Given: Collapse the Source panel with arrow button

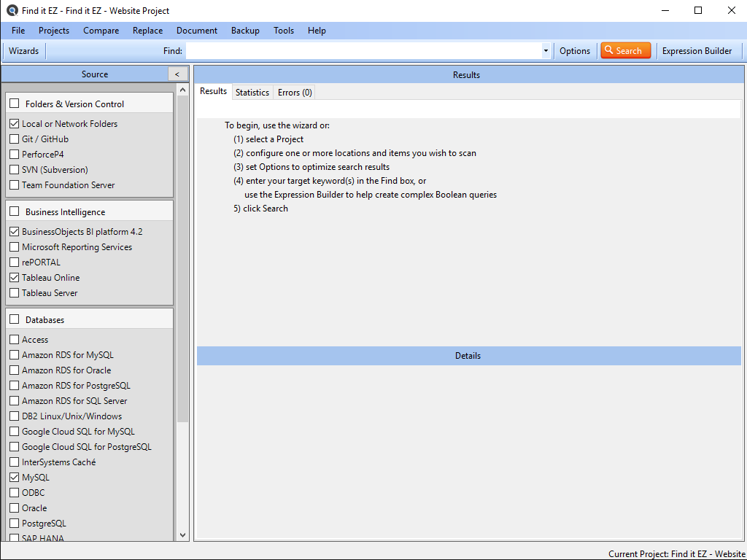Looking at the screenshot, I should pyautogui.click(x=177, y=74).
